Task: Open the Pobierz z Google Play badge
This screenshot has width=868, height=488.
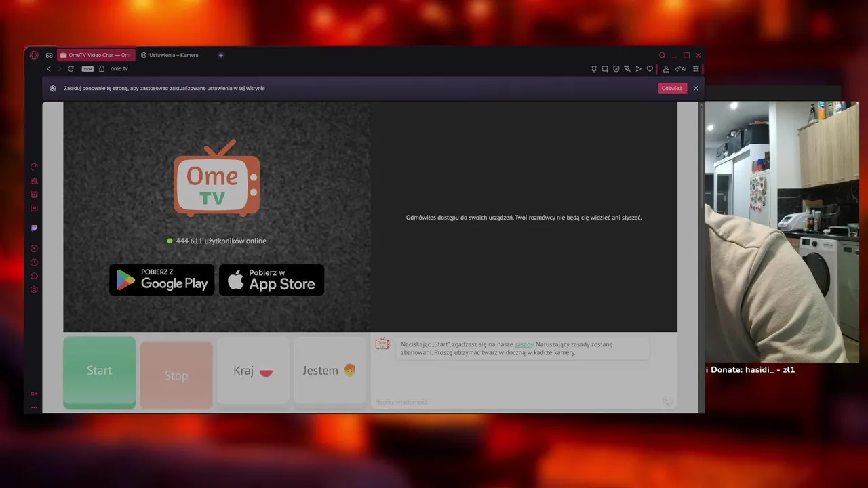Action: 161,280
